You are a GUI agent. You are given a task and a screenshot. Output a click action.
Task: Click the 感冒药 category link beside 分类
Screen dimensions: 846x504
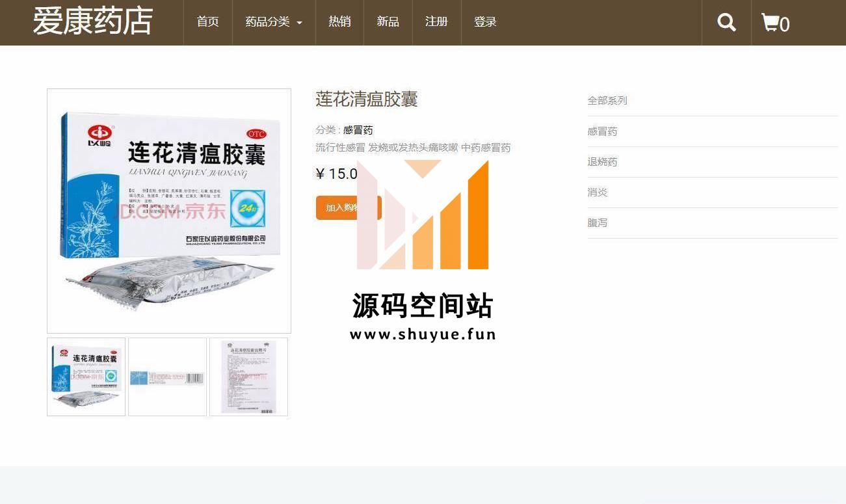(x=358, y=130)
